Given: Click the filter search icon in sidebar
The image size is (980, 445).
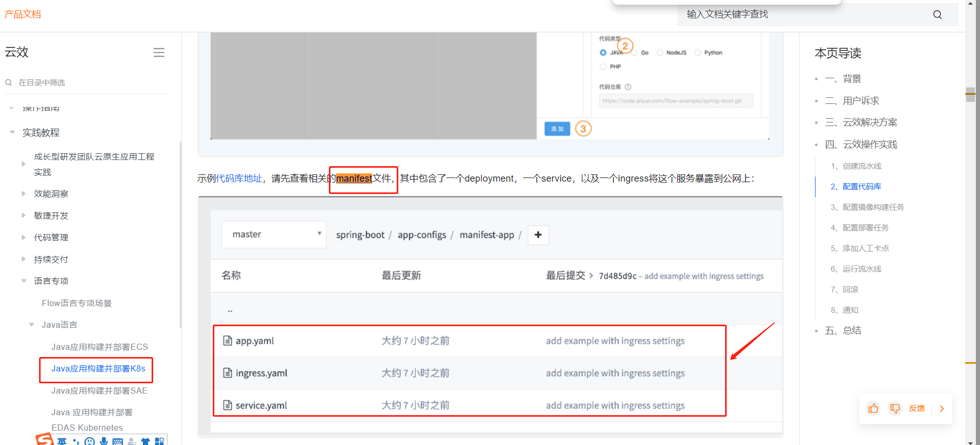Looking at the screenshot, I should click(9, 82).
